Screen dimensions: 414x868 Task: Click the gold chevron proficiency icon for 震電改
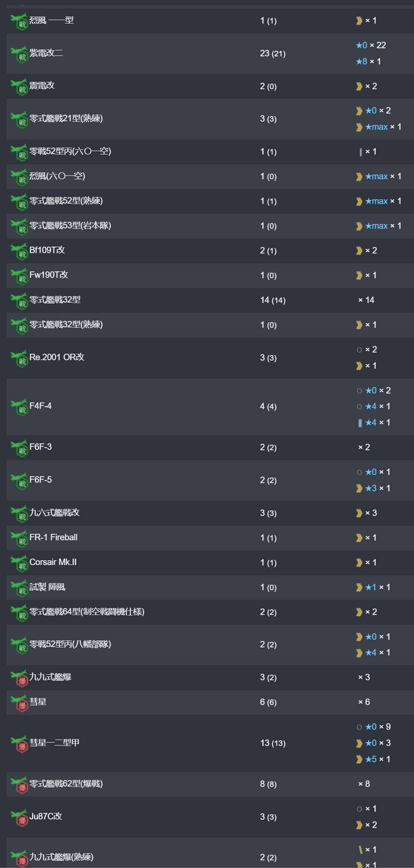[x=359, y=87]
